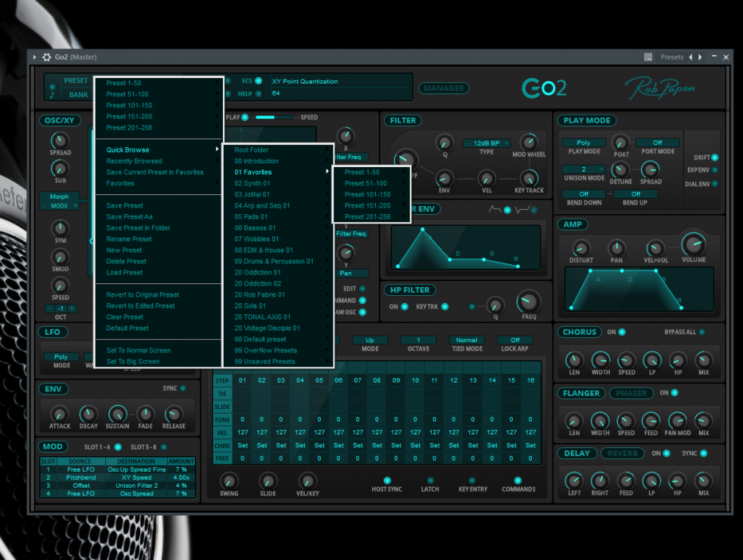Image resolution: width=743 pixels, height=560 pixels.
Task: Enable the BYPASS ALL switch
Action: pos(702,332)
